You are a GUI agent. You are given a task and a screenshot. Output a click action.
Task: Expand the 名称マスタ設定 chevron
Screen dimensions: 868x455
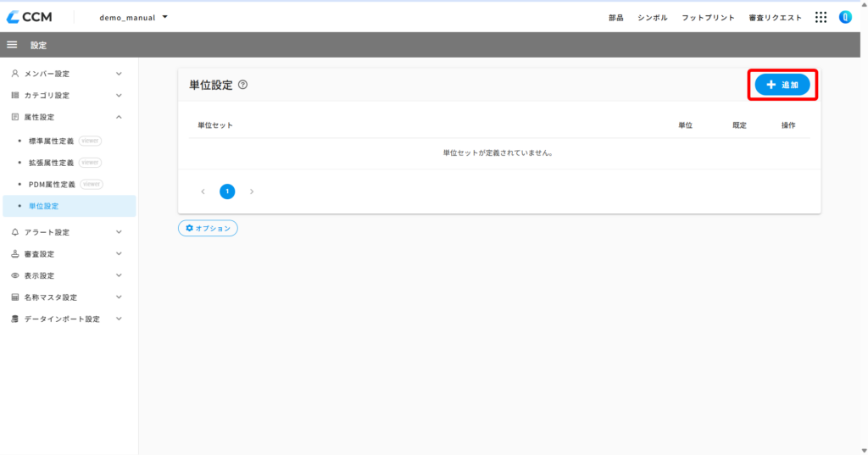tap(119, 297)
